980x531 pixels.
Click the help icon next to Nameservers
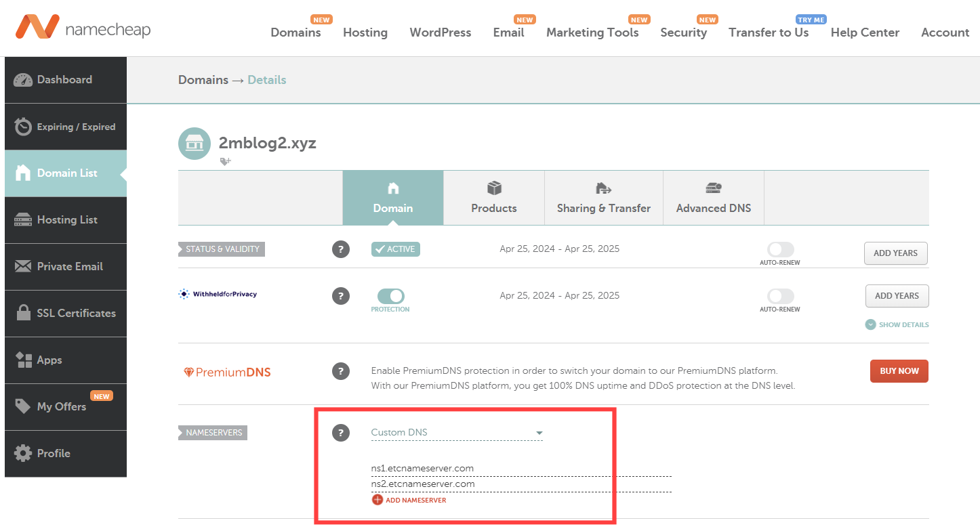click(341, 433)
